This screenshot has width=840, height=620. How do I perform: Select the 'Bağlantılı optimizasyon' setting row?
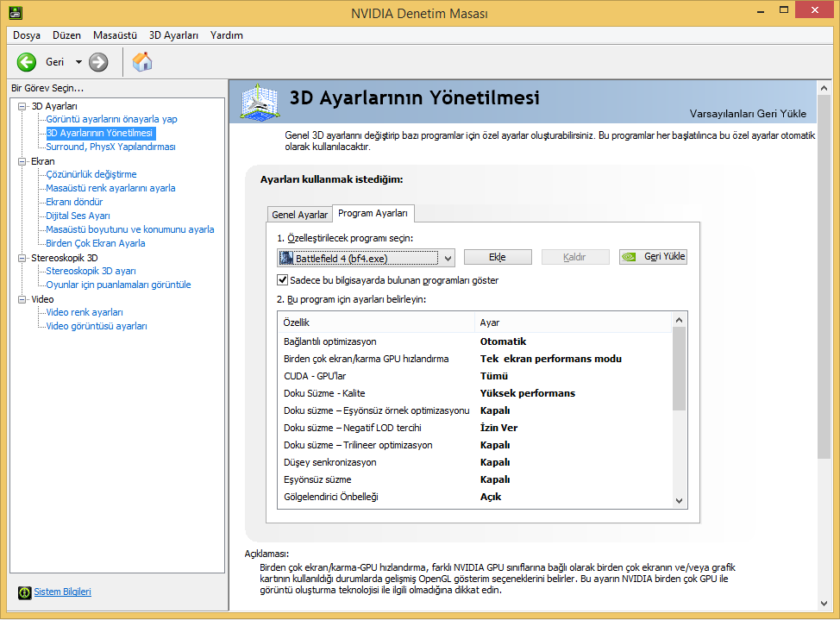coord(474,341)
